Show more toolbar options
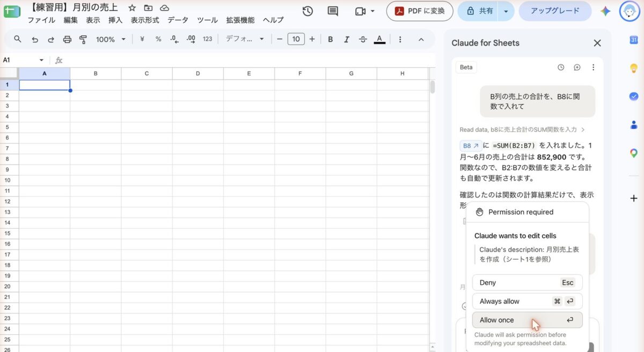 tap(400, 39)
